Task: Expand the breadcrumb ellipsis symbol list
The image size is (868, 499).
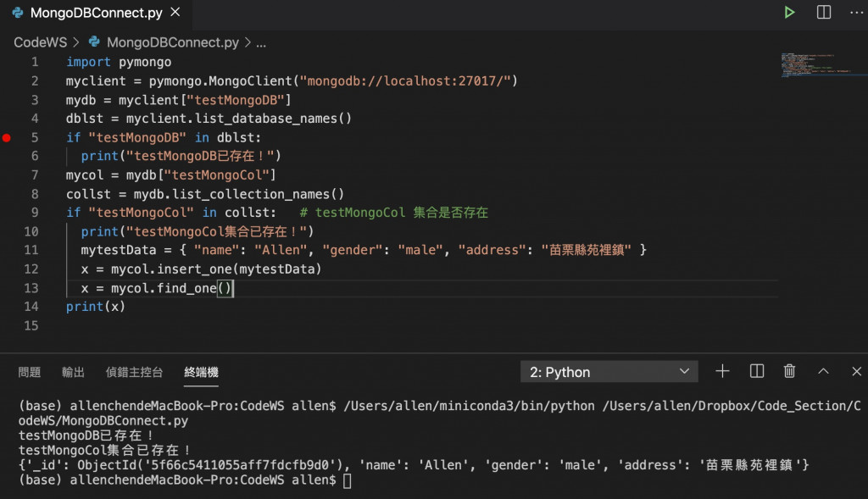Action: pyautogui.click(x=261, y=42)
